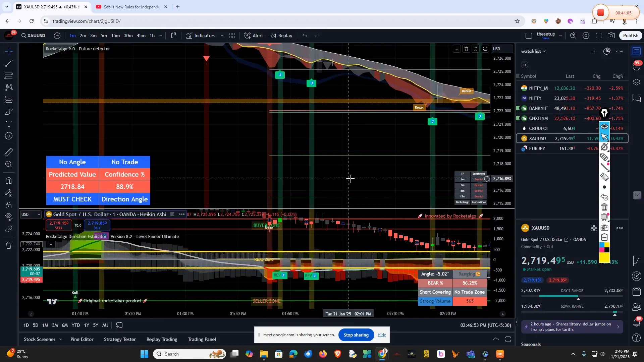
Task: Undo the last chart action
Action: [x=305, y=36]
